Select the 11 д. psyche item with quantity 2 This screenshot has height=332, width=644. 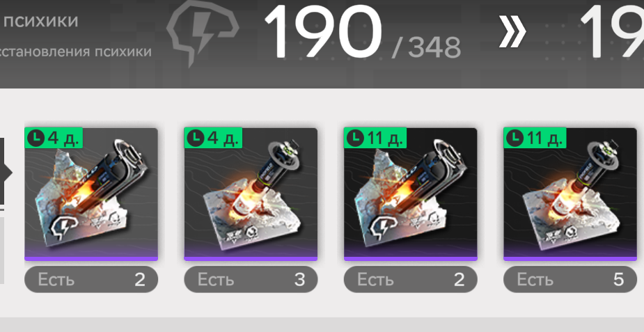[410, 194]
